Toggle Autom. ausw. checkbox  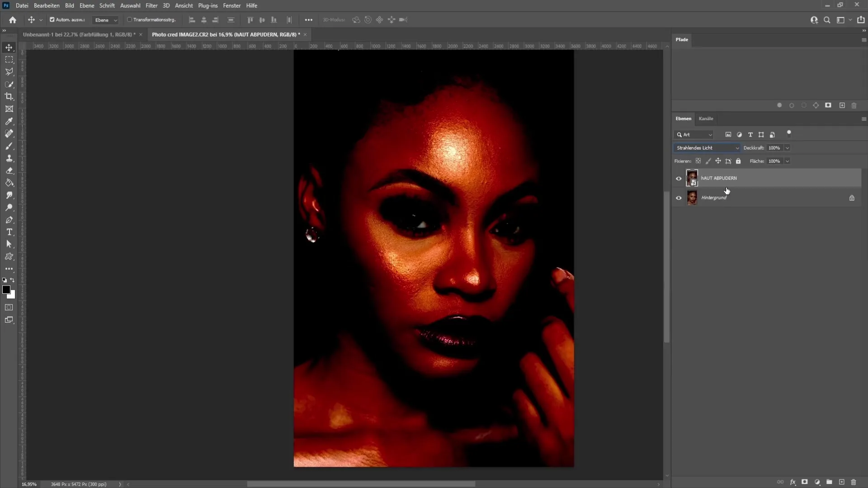(x=52, y=20)
